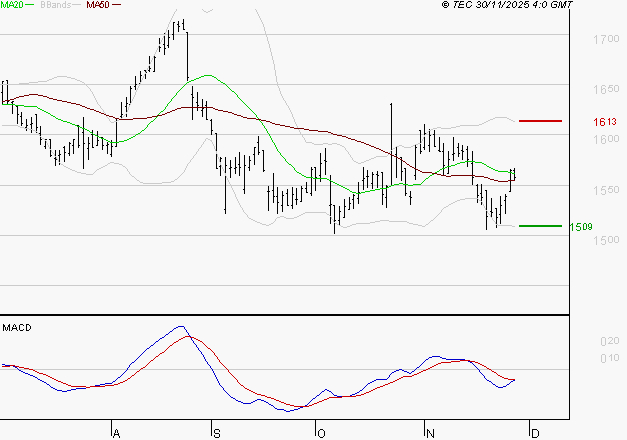Click the 1600 price axis label
The height and width of the screenshot is (440, 627).
pos(606,139)
